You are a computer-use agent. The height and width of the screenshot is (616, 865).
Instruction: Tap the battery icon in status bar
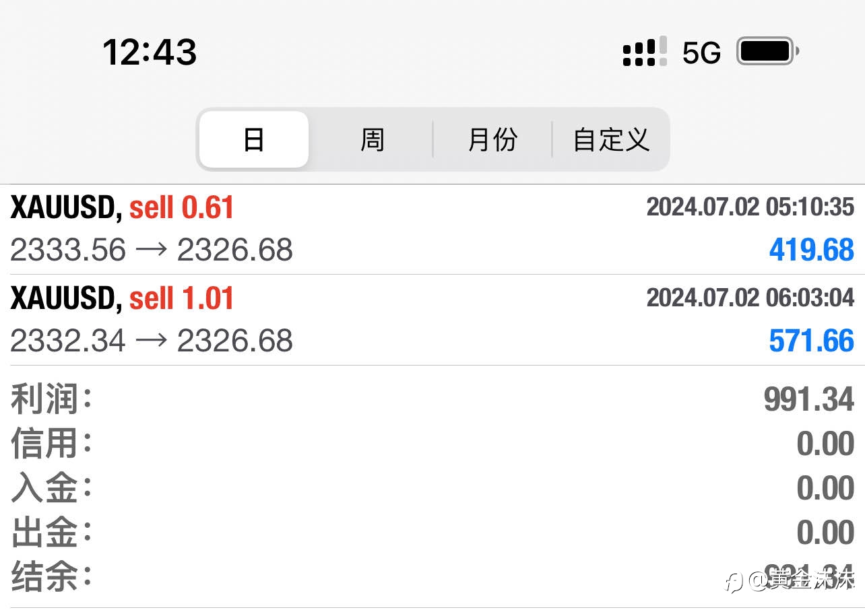767,51
